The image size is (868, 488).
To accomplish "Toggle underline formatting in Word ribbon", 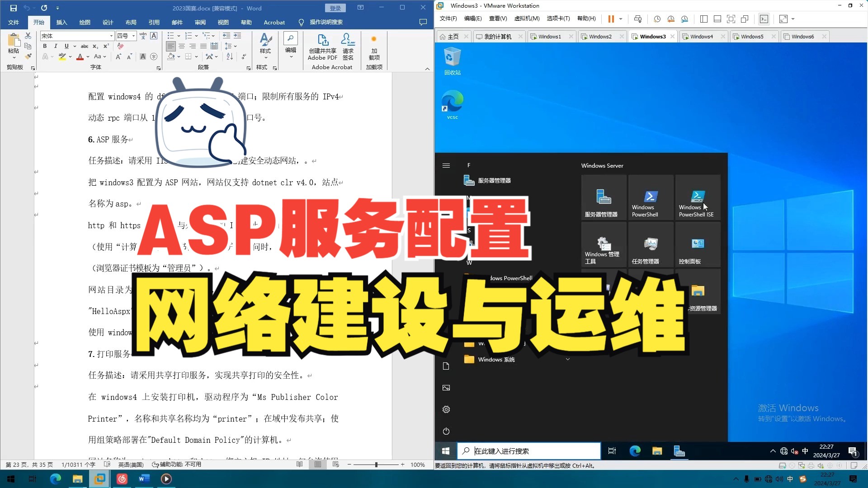I will [67, 47].
